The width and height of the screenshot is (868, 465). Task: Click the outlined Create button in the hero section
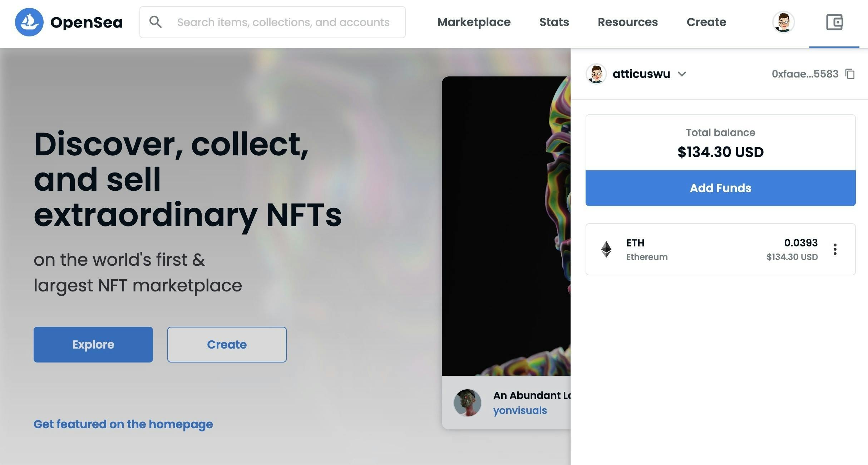point(227,345)
